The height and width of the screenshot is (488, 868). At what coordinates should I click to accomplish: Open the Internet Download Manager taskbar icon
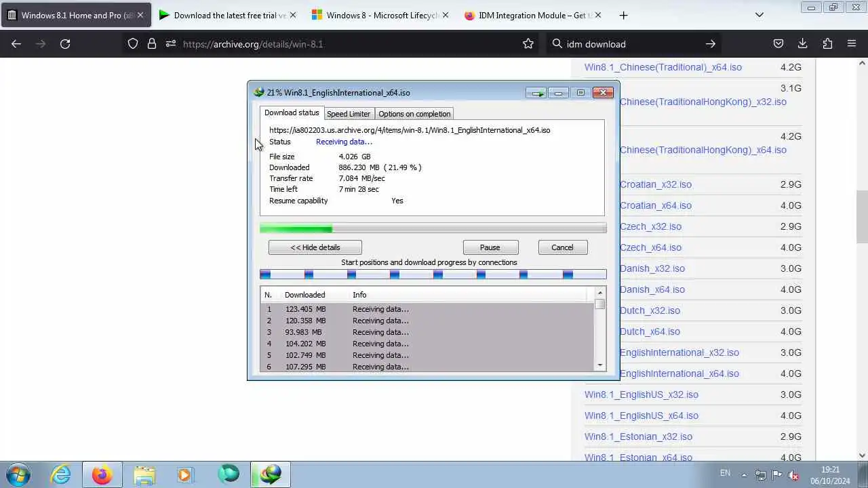271,474
